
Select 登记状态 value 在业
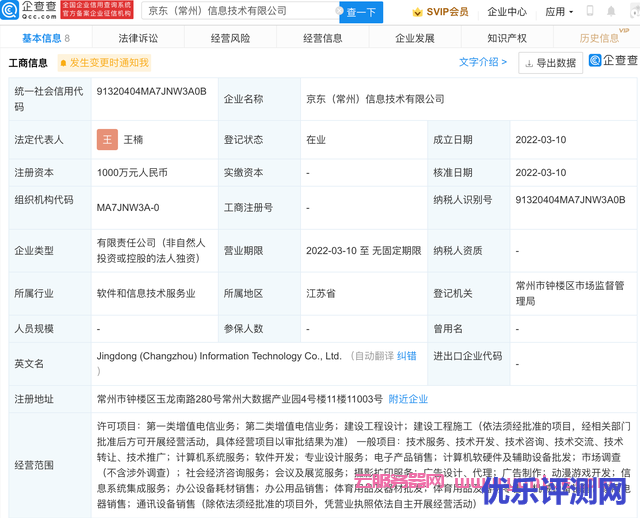[316, 140]
